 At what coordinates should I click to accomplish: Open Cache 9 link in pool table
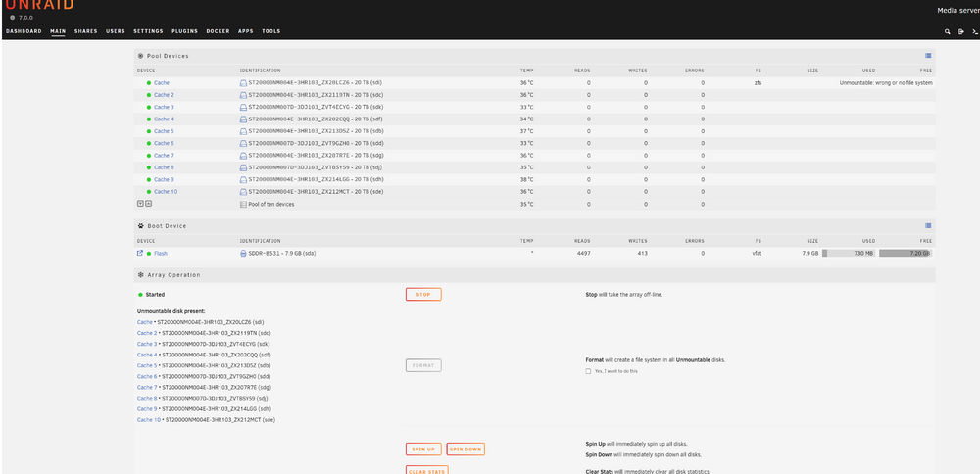pyautogui.click(x=164, y=180)
